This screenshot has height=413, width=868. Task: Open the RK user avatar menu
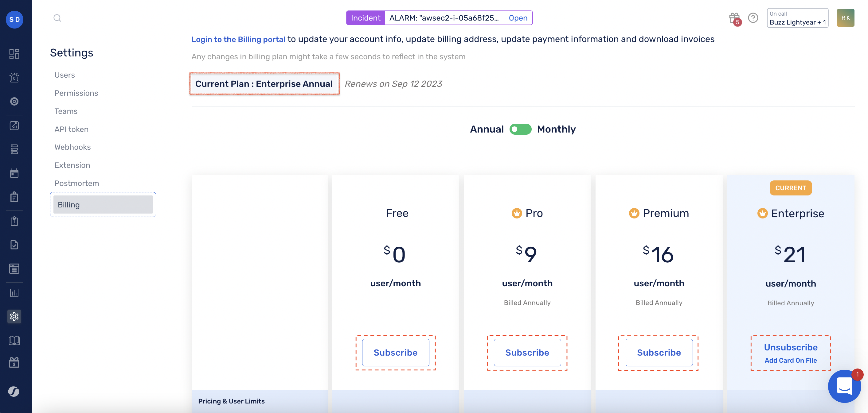click(845, 18)
